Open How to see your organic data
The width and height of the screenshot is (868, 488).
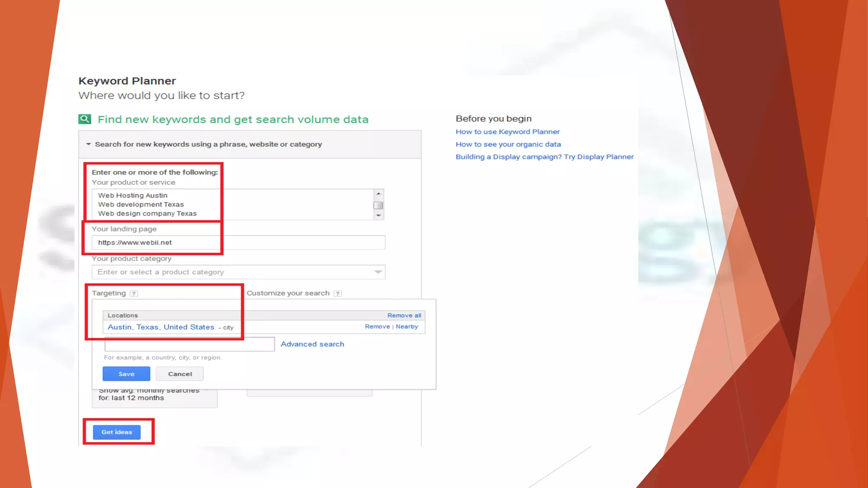pos(508,144)
